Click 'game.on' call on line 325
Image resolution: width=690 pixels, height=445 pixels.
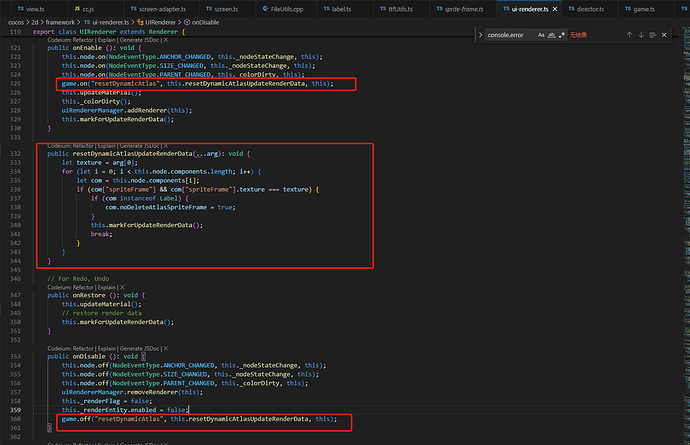tap(74, 84)
